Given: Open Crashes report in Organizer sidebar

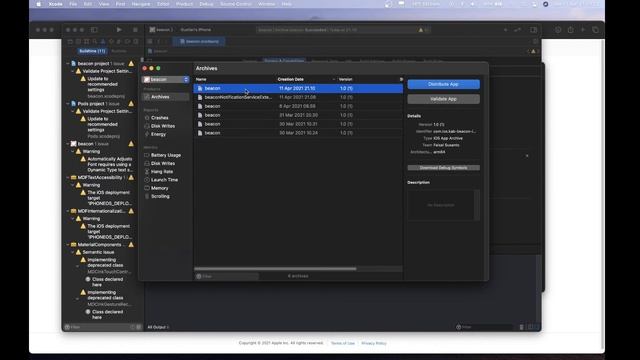Looking at the screenshot, I should point(159,118).
